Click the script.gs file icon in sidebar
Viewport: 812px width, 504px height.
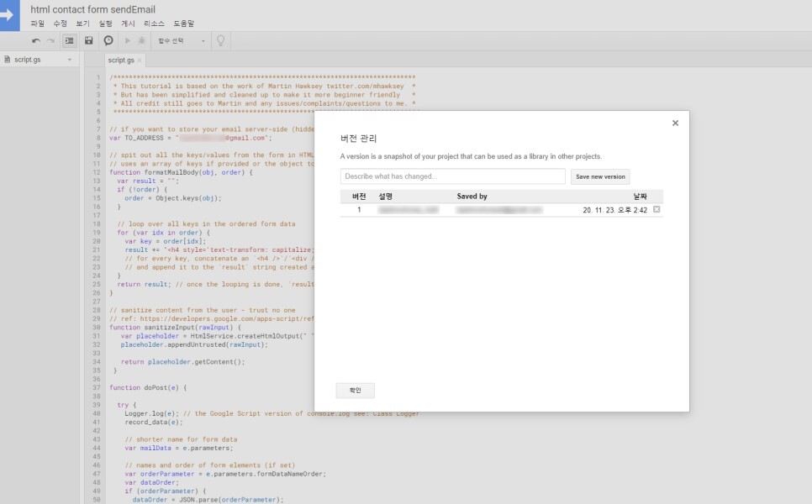8,60
